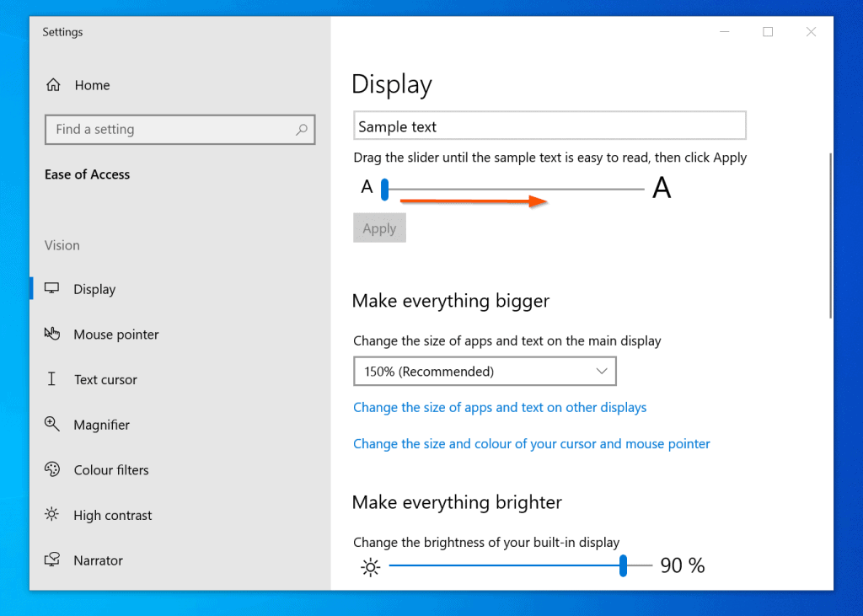Click the Display page title
The width and height of the screenshot is (863, 616).
(x=392, y=85)
